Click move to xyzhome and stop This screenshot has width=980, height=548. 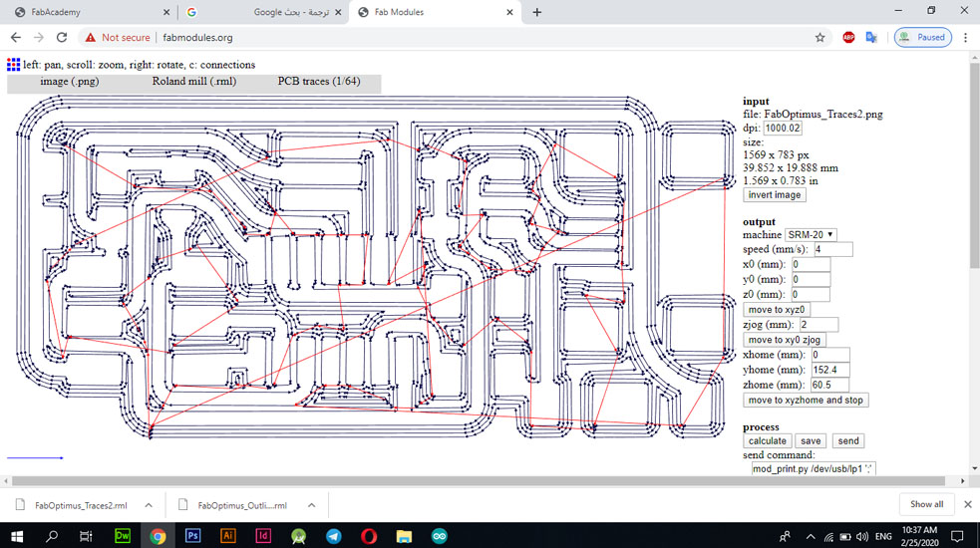pyautogui.click(x=806, y=400)
